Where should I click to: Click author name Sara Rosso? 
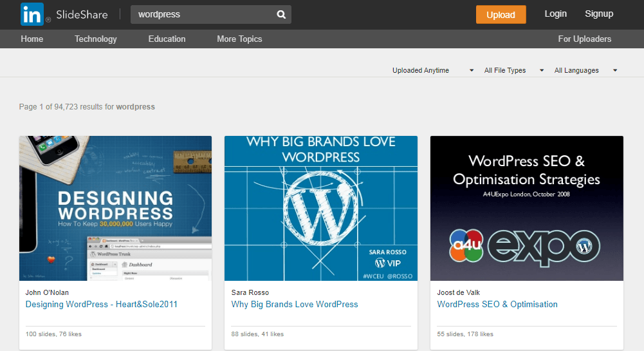250,292
